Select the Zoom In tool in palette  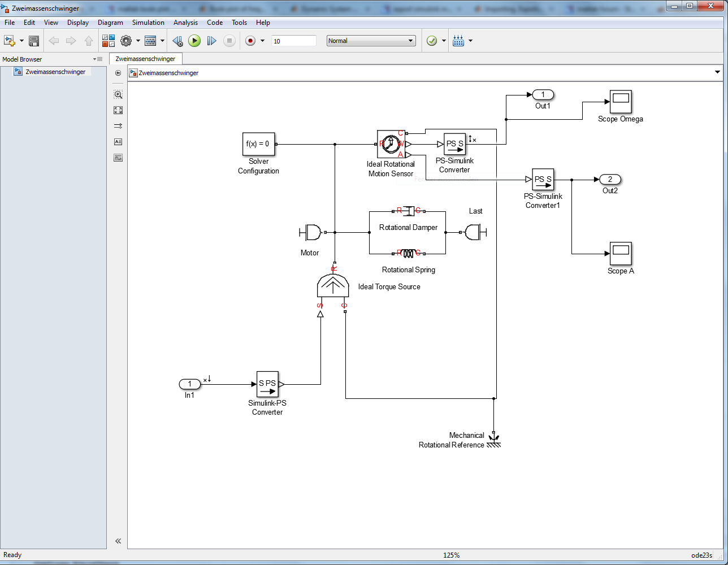118,94
